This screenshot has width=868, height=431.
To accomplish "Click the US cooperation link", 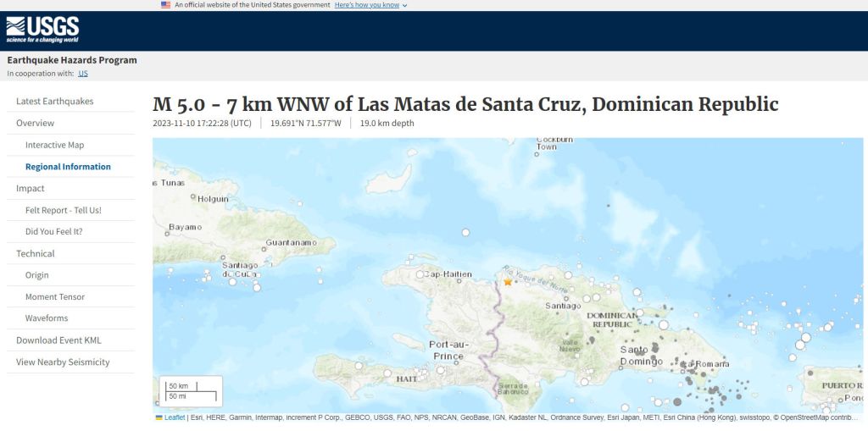I will [83, 74].
